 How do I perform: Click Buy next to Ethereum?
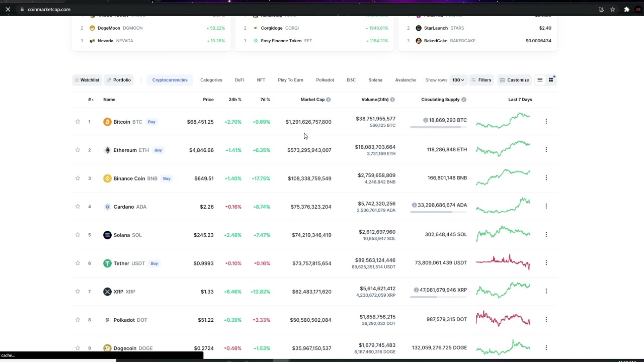(x=158, y=150)
